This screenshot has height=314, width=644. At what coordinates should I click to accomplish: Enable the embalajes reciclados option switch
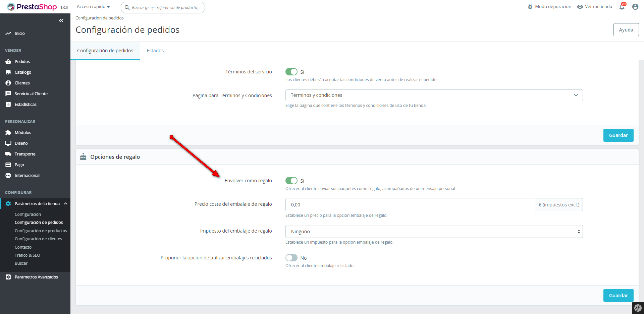coord(291,258)
